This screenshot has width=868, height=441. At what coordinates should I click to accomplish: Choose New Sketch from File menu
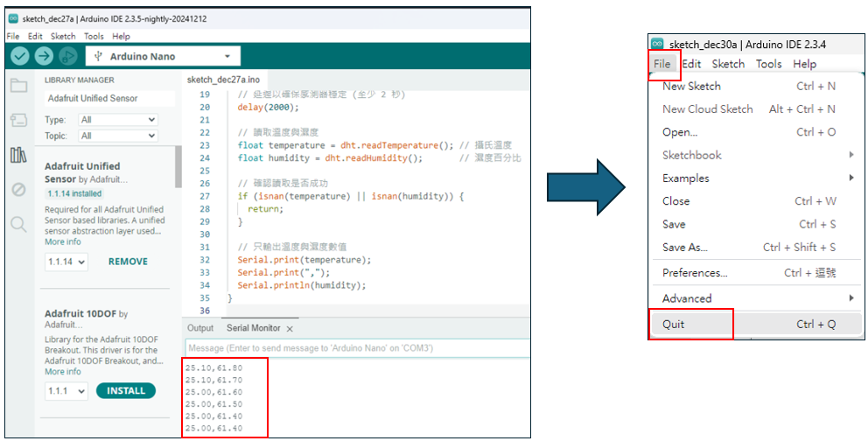click(757, 87)
